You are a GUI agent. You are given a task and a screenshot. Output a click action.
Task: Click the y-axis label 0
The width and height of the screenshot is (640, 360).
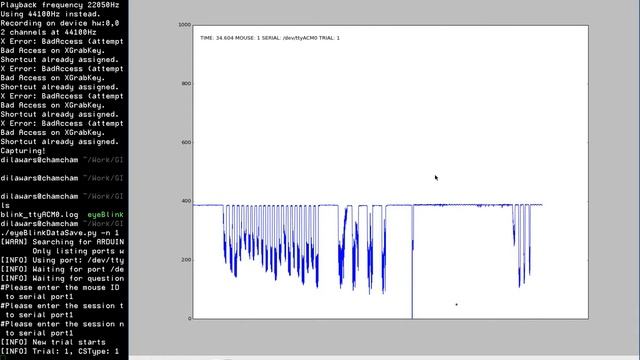(x=189, y=319)
